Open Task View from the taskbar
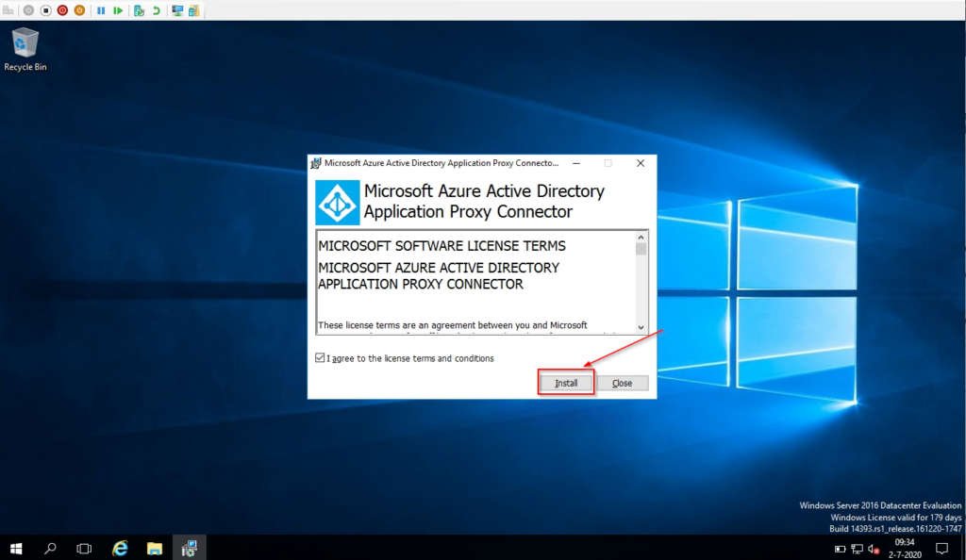The image size is (966, 560). click(x=84, y=548)
